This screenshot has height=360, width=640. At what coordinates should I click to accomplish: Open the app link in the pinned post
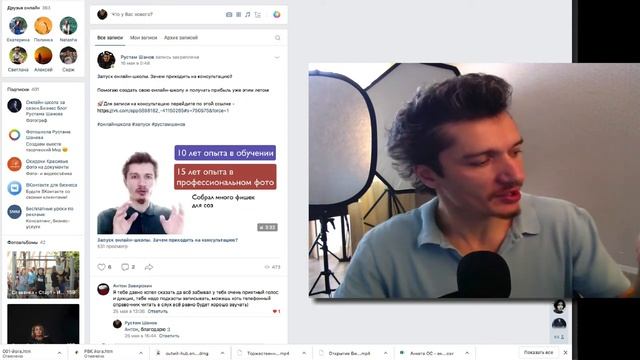tap(163, 111)
